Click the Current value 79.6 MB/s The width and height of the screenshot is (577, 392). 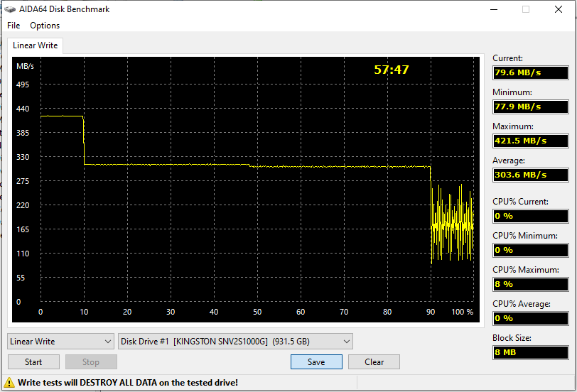point(531,72)
